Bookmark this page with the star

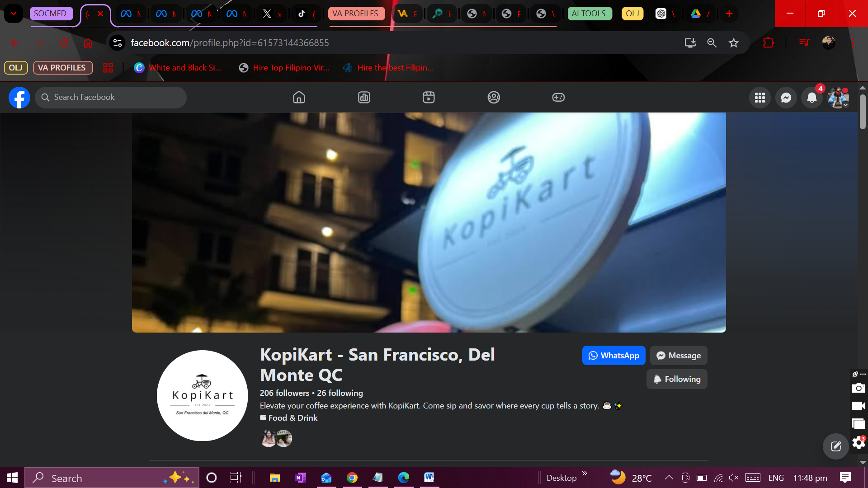click(x=733, y=43)
